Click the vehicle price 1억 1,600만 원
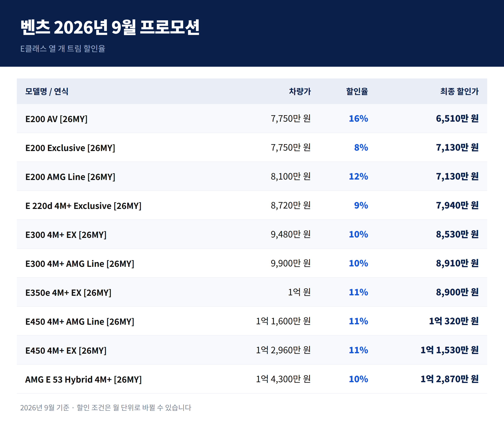 click(283, 321)
